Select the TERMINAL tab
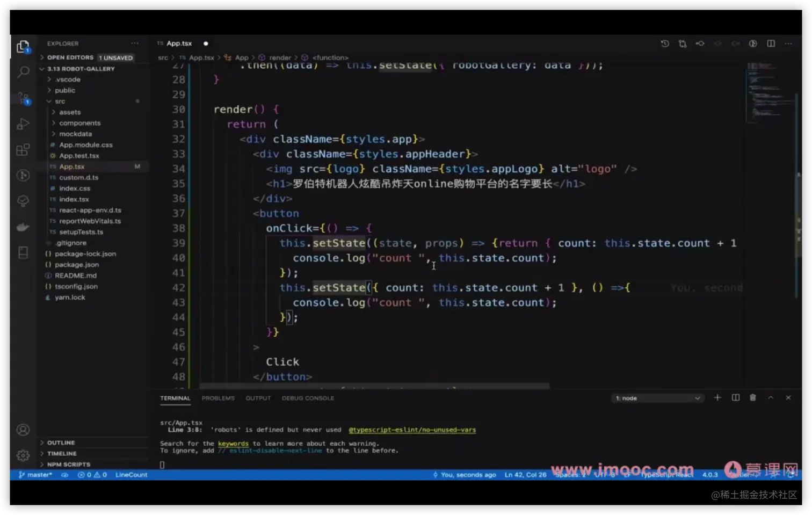This screenshot has width=812, height=515. (x=175, y=398)
